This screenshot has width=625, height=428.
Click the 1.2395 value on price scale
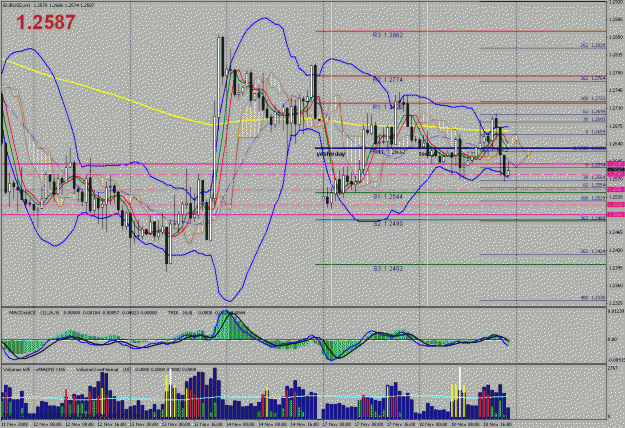pos(616,268)
